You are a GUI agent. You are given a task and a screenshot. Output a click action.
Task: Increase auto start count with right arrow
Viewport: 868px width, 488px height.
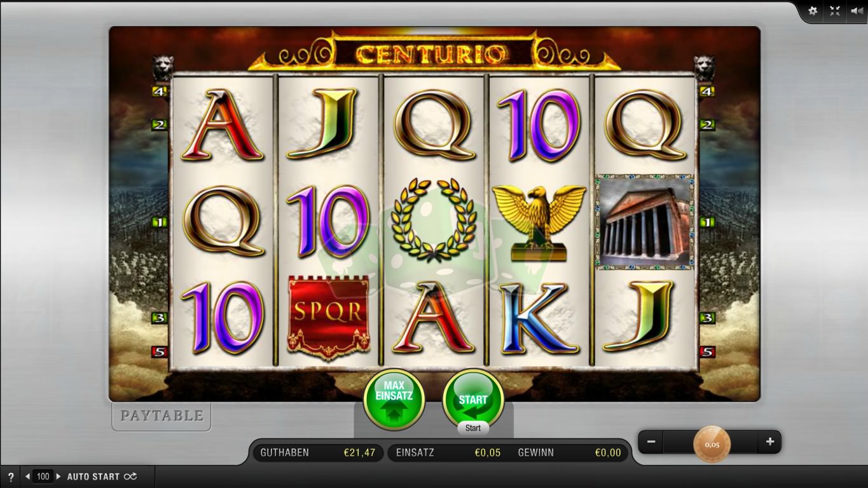59,477
